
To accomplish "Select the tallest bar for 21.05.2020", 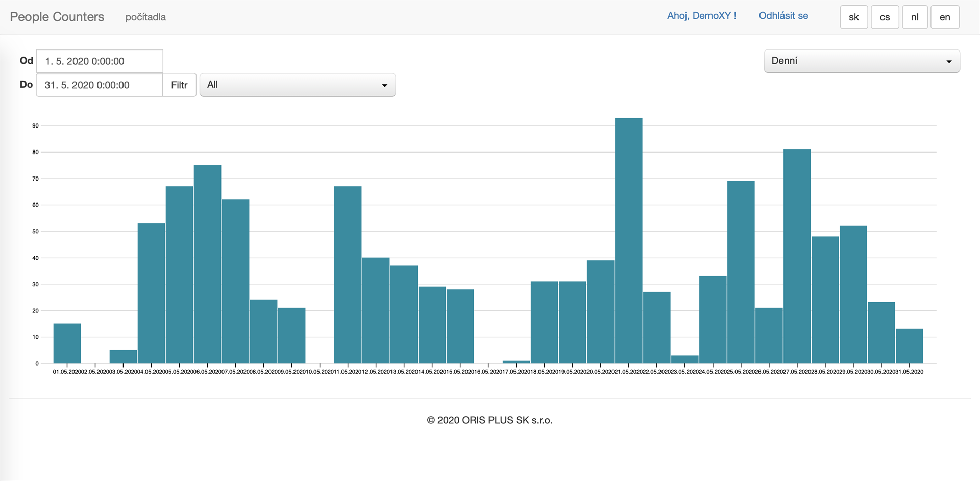I will point(628,240).
